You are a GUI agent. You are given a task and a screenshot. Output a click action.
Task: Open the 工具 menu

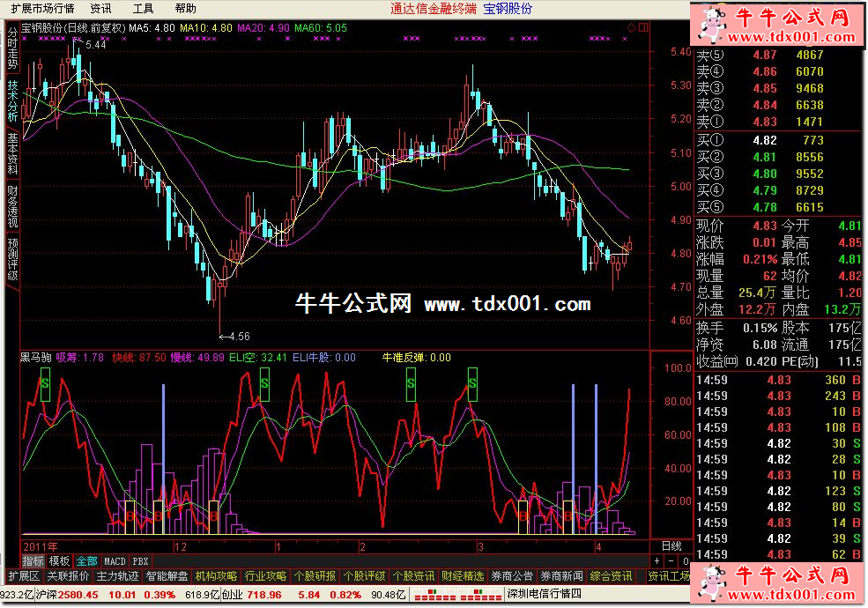[x=143, y=8]
